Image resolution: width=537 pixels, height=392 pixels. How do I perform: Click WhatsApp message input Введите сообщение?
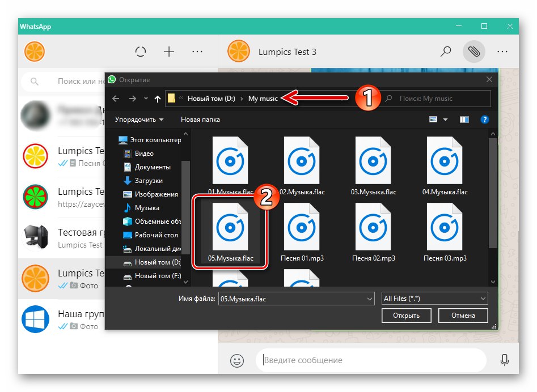[x=371, y=360]
